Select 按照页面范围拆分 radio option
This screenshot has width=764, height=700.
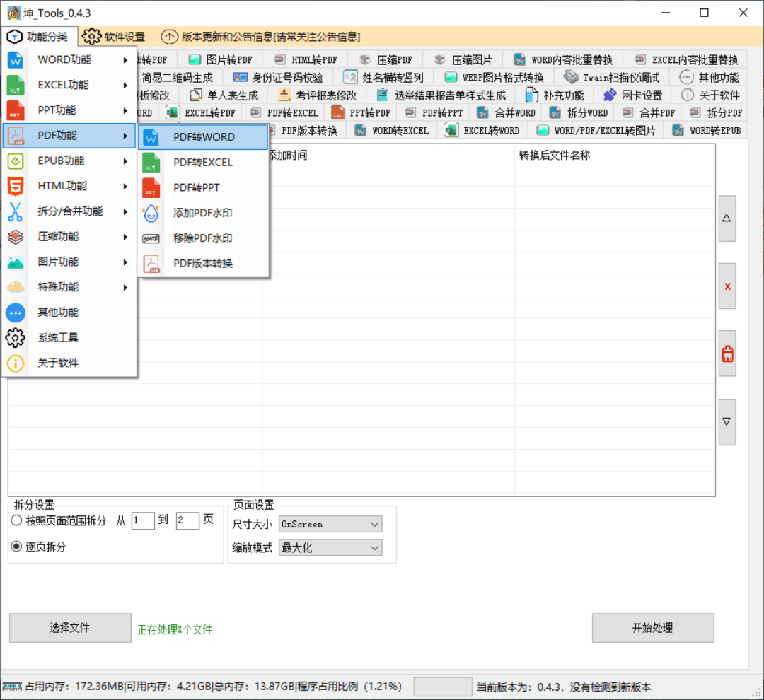point(16,520)
